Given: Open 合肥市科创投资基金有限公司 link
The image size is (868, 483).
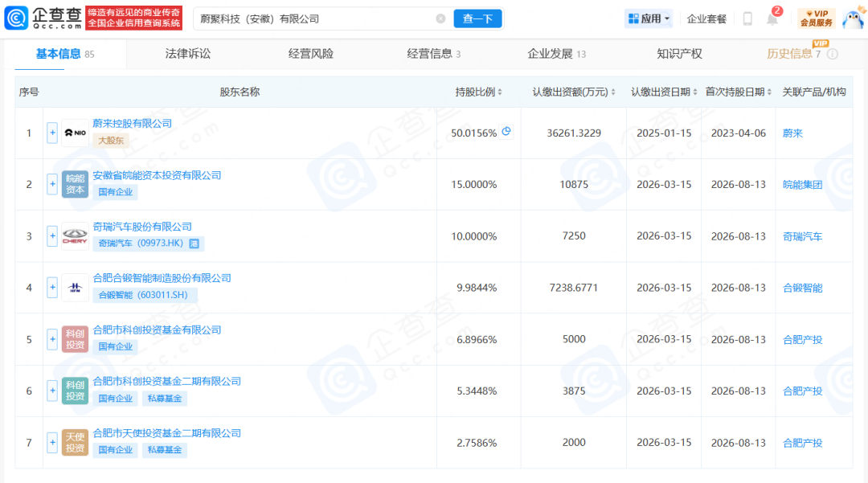Looking at the screenshot, I should coord(157,330).
